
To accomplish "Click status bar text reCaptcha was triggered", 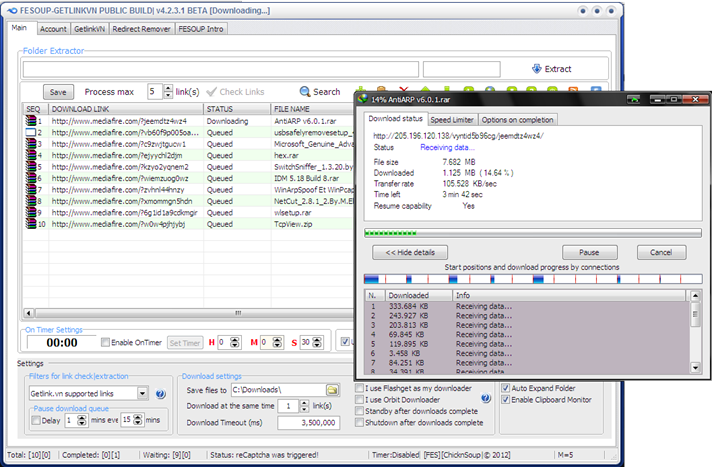I will tap(264, 455).
